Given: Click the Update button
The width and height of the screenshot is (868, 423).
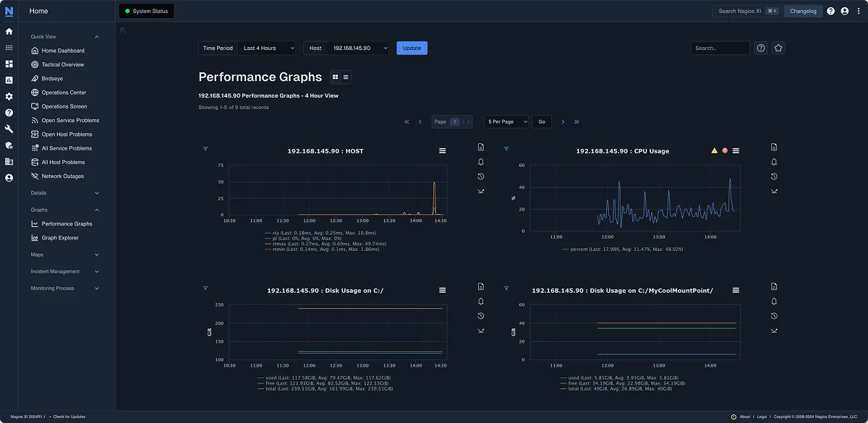Looking at the screenshot, I should (412, 48).
